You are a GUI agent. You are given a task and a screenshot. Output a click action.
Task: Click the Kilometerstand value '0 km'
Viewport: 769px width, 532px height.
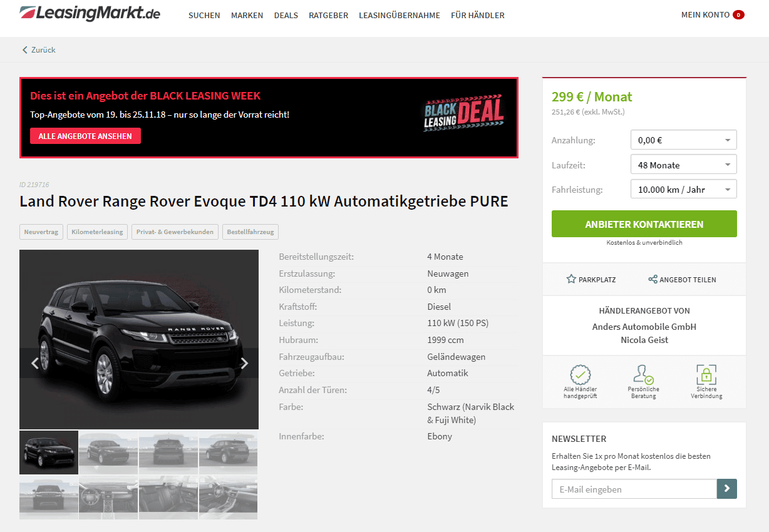click(436, 290)
